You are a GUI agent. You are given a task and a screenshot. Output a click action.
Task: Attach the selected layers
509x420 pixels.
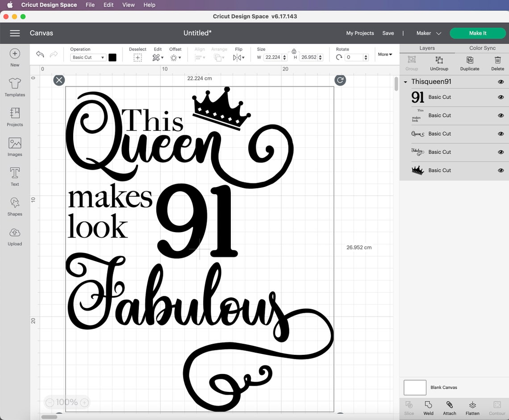(x=450, y=407)
